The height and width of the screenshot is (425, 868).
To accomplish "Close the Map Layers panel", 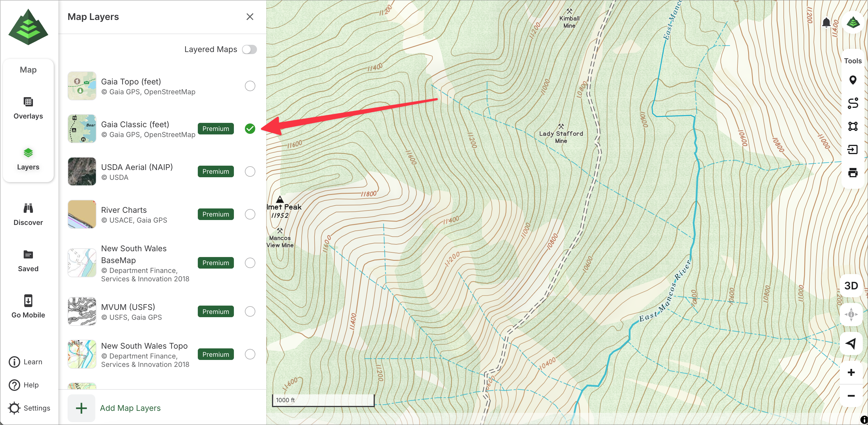I will tap(250, 17).
